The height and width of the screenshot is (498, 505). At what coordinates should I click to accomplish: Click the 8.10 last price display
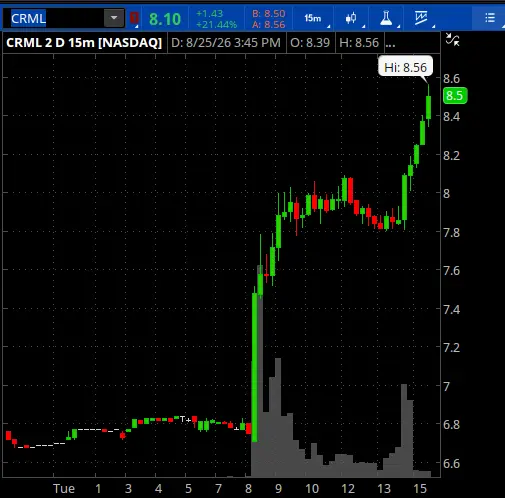(165, 19)
